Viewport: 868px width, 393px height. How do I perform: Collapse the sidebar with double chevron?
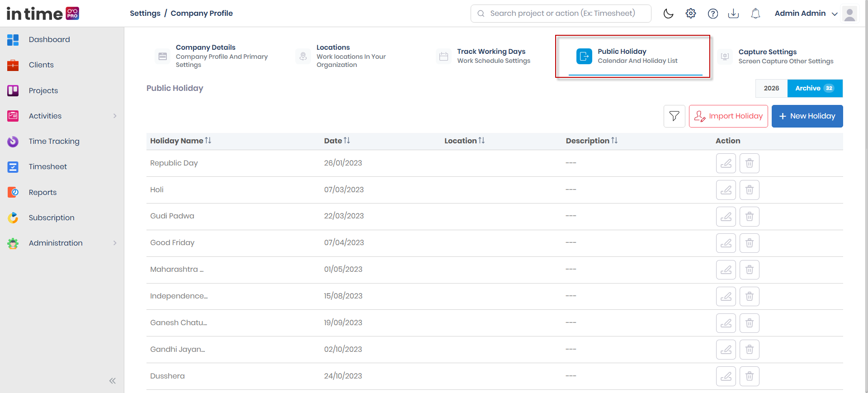pyautogui.click(x=113, y=381)
